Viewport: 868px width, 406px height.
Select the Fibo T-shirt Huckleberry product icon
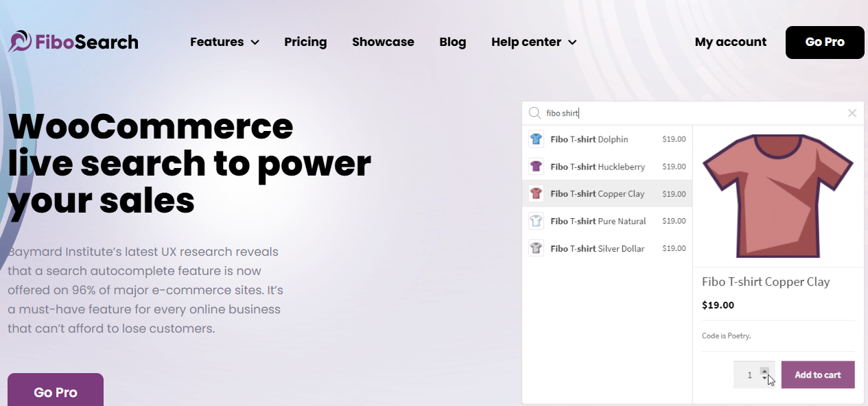coord(536,166)
